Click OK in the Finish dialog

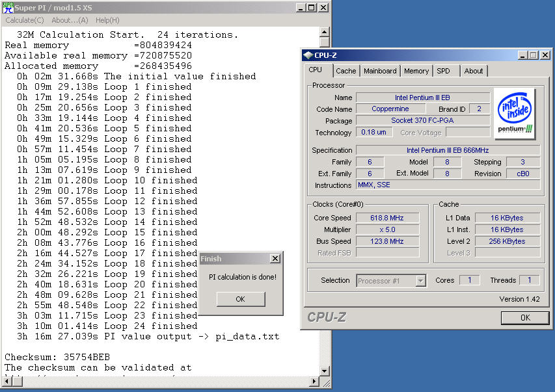[241, 299]
